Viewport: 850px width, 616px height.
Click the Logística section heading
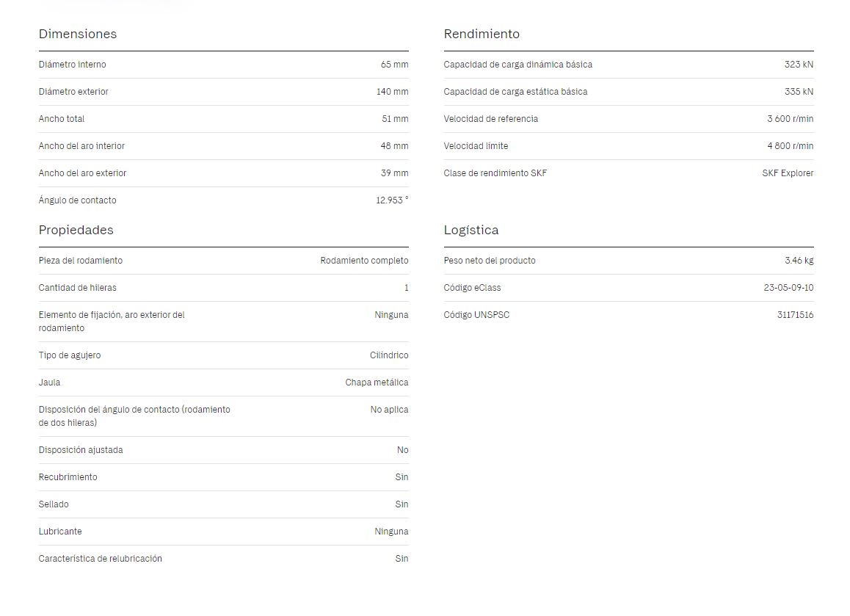click(471, 230)
